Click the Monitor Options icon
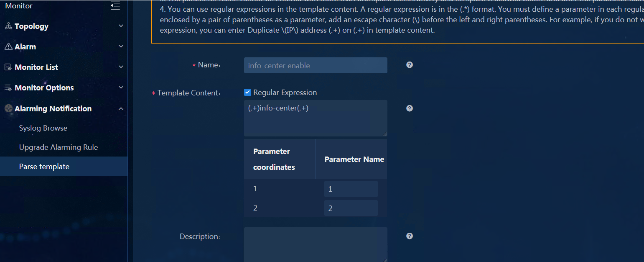Screen dimensions: 644x262 coord(8,87)
